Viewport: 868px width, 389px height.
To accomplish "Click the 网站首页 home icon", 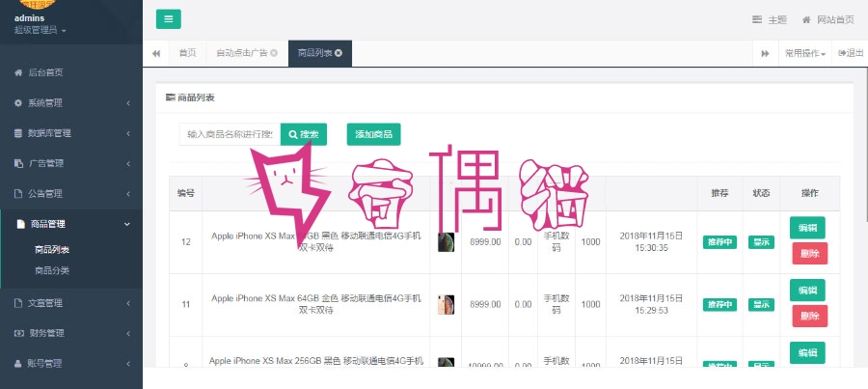I will point(806,20).
